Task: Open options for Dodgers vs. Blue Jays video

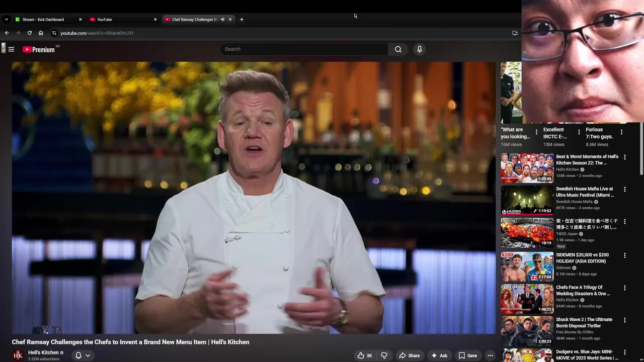Action: pyautogui.click(x=625, y=352)
